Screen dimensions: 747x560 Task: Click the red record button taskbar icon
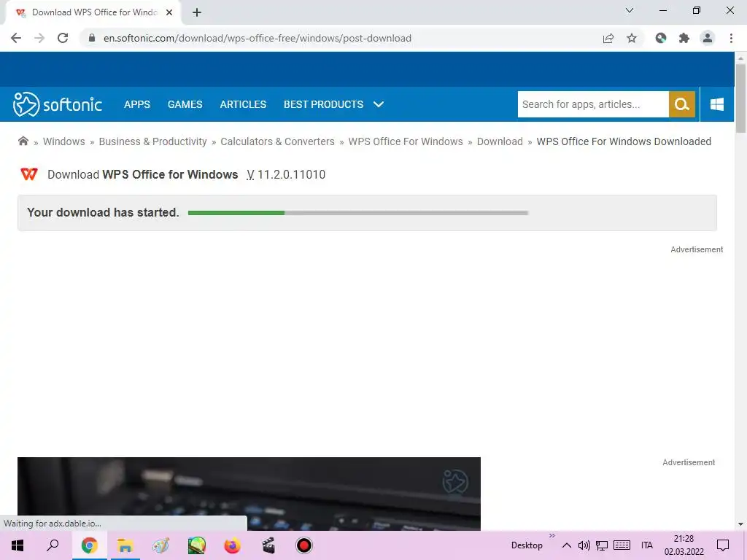pos(304,545)
